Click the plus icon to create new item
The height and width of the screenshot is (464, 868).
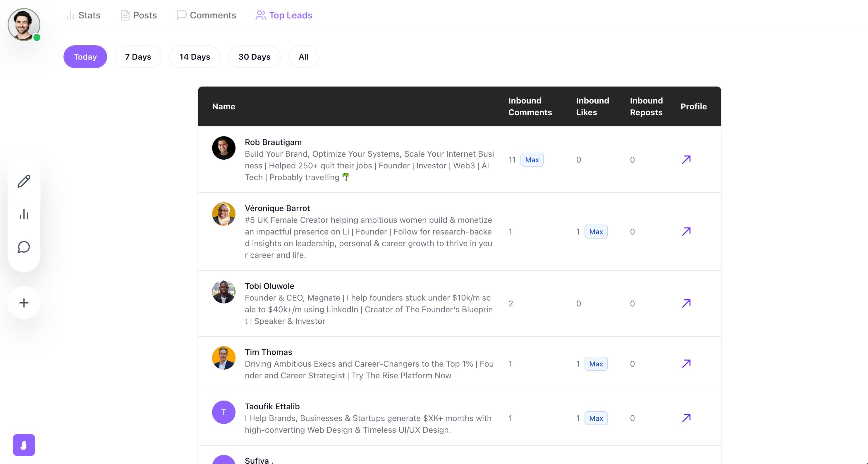pos(24,303)
